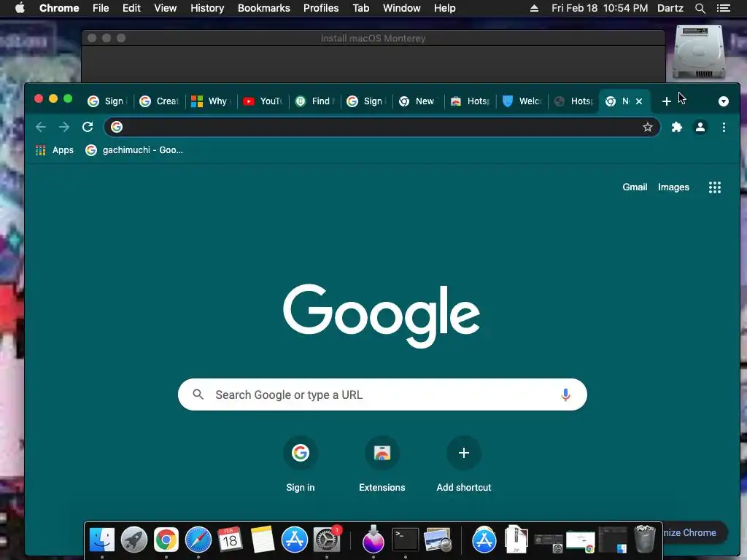Switch to the New tab with Chrome icon
This screenshot has width=747, height=560.
[x=419, y=101]
